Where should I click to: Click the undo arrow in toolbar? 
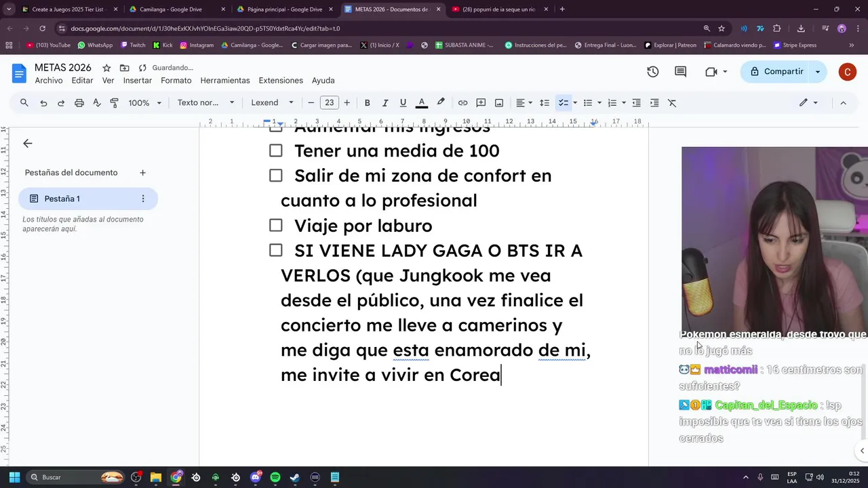tap(43, 103)
